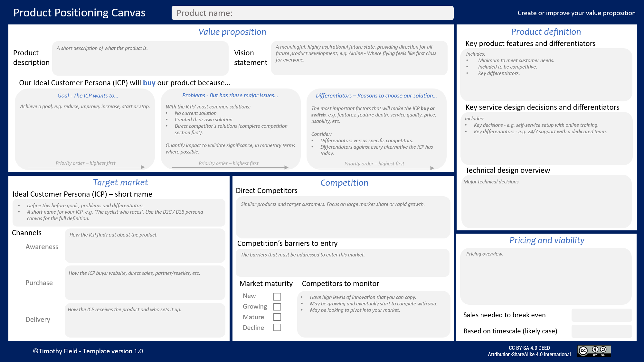Click the Sales needed to break even field
This screenshot has height=362, width=644.
pyautogui.click(x=601, y=315)
